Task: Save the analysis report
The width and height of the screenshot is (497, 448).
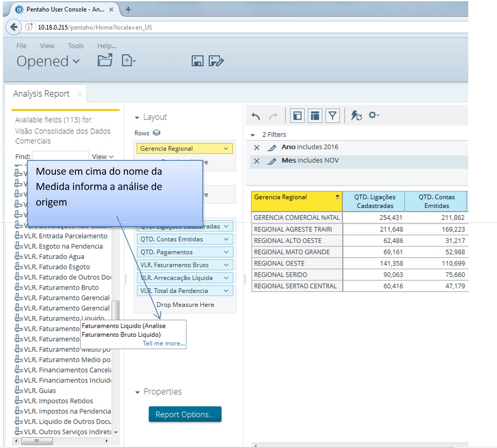Action: [x=197, y=61]
